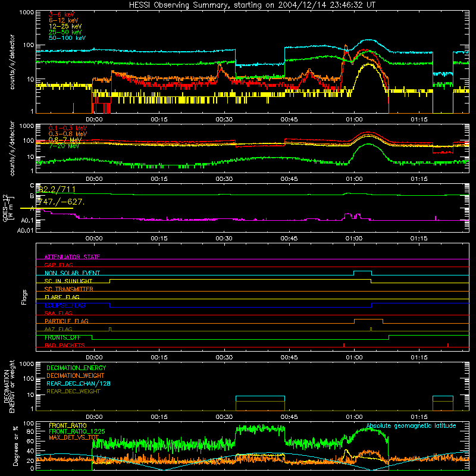
Task: Click the first cyan REAR_DEC_CHAN box after 00:30
Action: tap(260, 399)
